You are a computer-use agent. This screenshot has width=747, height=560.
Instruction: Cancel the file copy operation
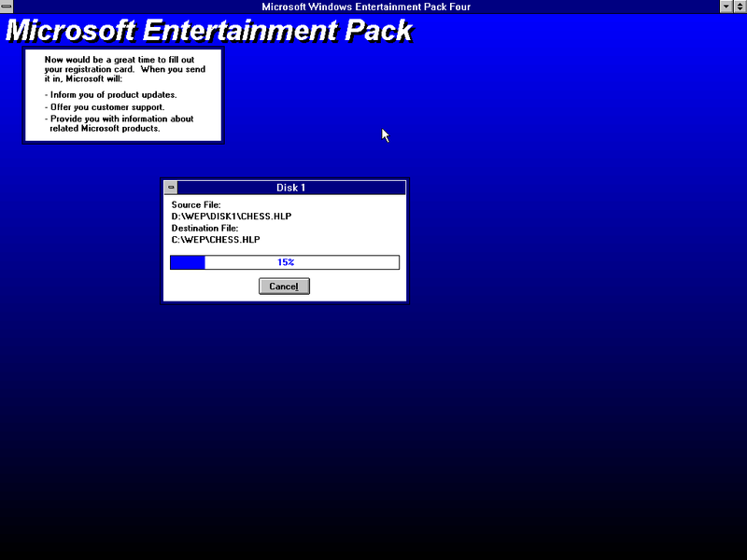coord(284,287)
